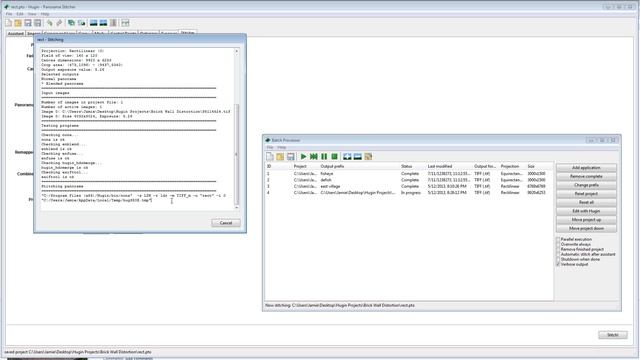Click the Edit with Hugin button
The height and width of the screenshot is (360, 640).
point(586,211)
